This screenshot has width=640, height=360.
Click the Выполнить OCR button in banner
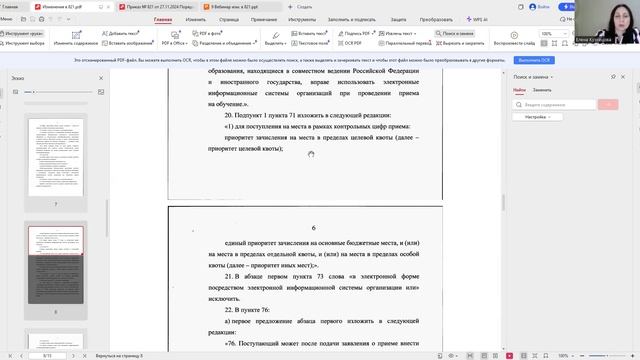pyautogui.click(x=534, y=60)
